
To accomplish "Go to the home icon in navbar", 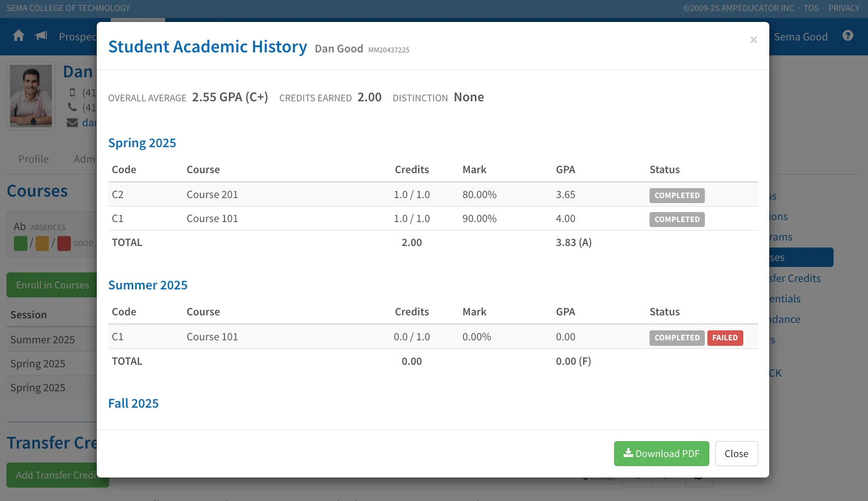I will pyautogui.click(x=18, y=36).
